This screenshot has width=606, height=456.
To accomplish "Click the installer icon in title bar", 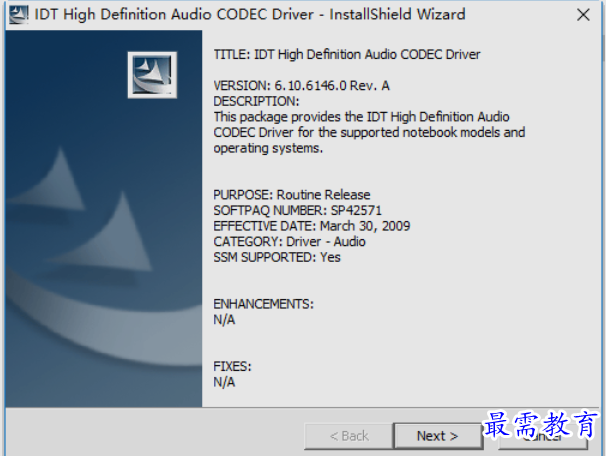I will click(x=18, y=15).
